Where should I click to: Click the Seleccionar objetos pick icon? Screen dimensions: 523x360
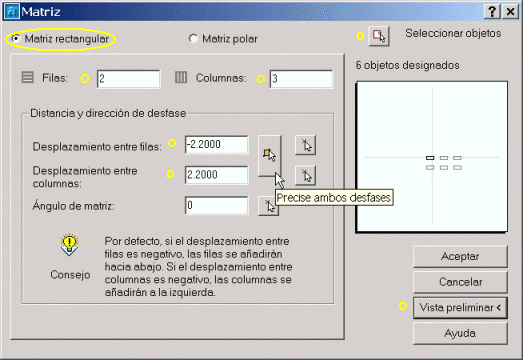pyautogui.click(x=379, y=36)
